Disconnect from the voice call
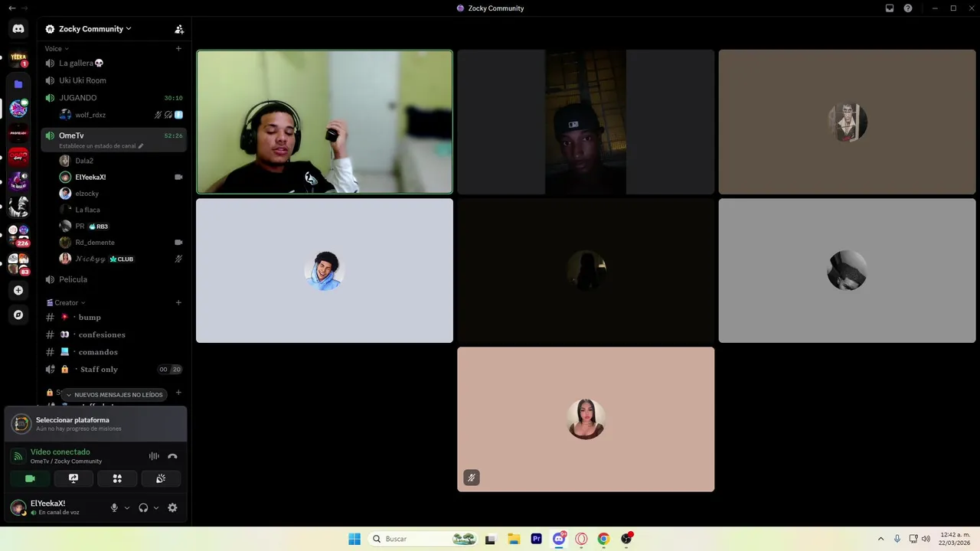Image resolution: width=980 pixels, height=551 pixels. point(172,456)
